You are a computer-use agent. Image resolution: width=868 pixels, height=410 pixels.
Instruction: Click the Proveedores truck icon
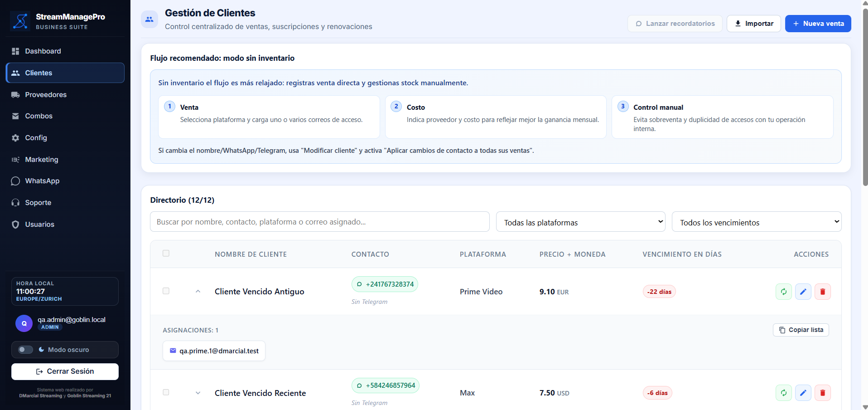point(15,95)
